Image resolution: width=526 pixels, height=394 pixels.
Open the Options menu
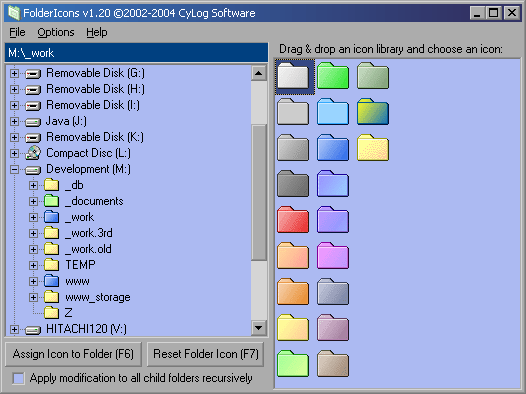click(x=56, y=32)
